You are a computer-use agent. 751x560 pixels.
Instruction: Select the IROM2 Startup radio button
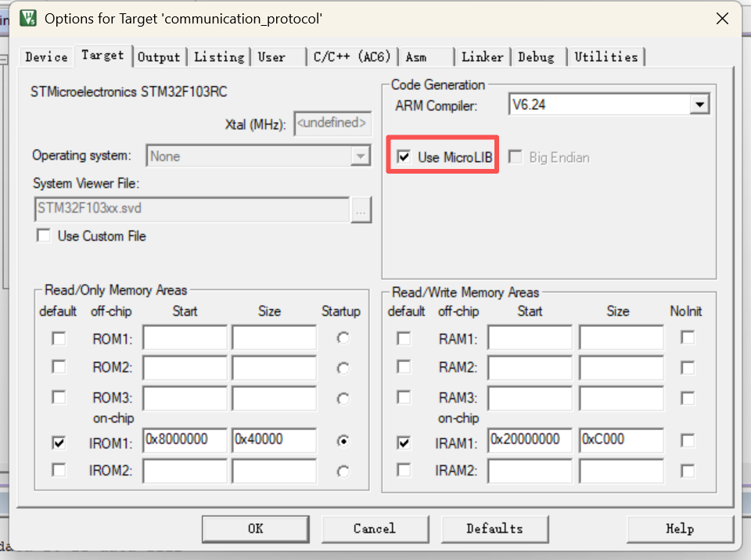pos(343,472)
